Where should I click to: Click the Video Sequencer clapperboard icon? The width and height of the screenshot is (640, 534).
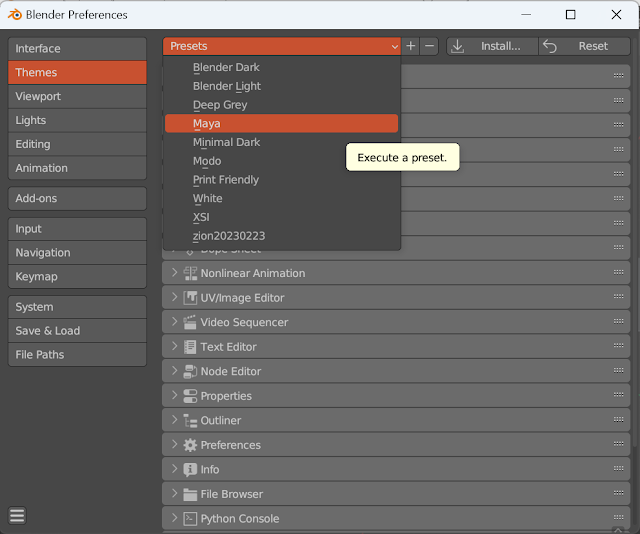(x=190, y=322)
